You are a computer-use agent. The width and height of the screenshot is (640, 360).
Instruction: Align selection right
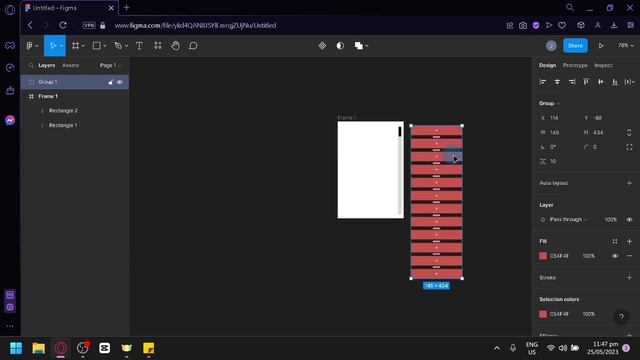(x=572, y=82)
